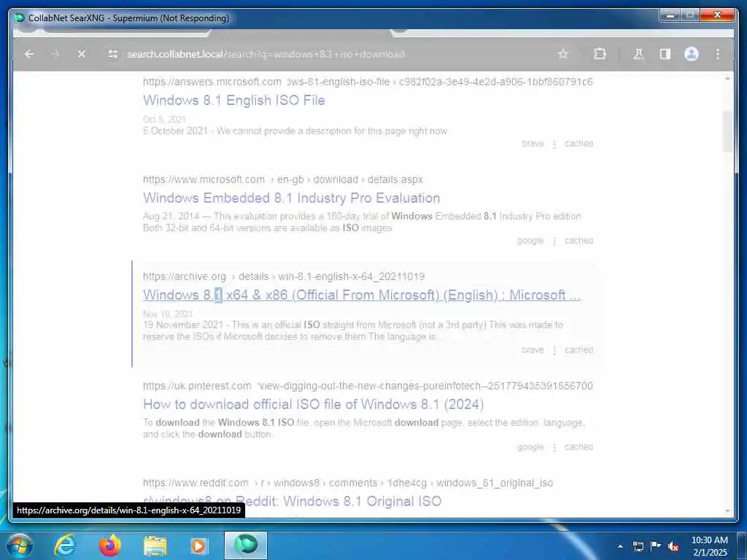Click 'brave' engine label on archive.org result
The height and width of the screenshot is (560, 747).
click(533, 350)
